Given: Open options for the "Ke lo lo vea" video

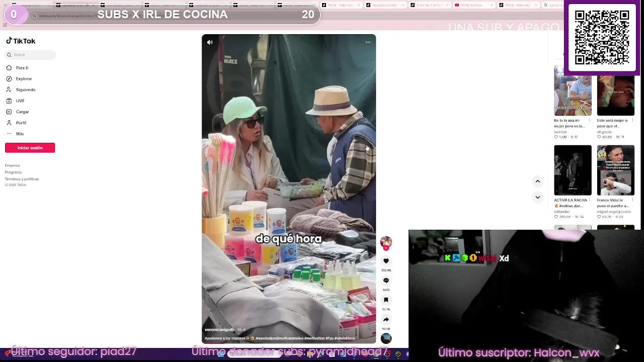Looking at the screenshot, I should click(589, 121).
